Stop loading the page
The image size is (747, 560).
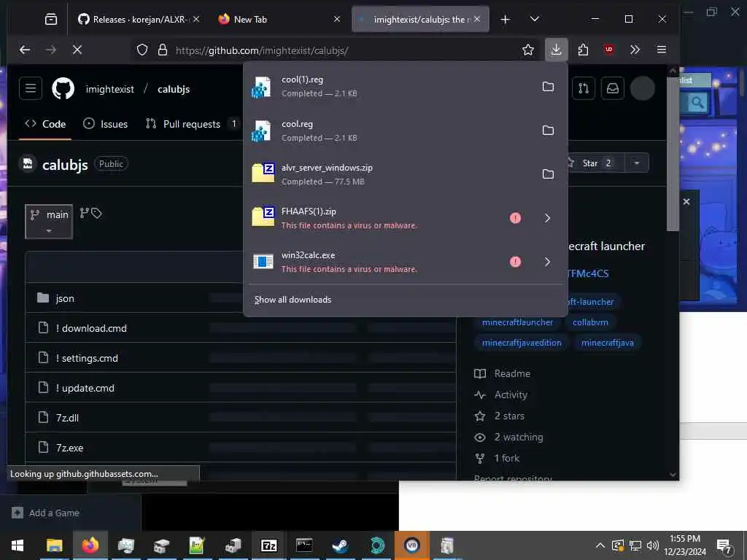coord(77,50)
